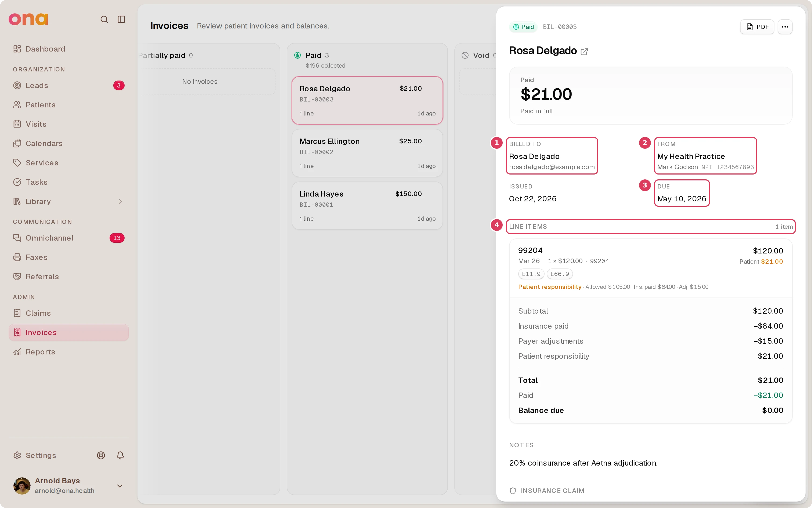The image size is (812, 508).
Task: Click the Paid column header dollar icon
Action: point(297,55)
